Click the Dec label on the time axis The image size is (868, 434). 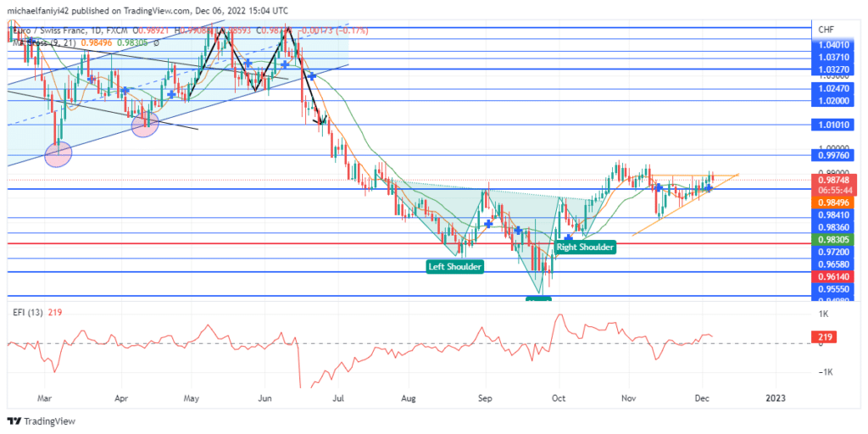click(702, 398)
